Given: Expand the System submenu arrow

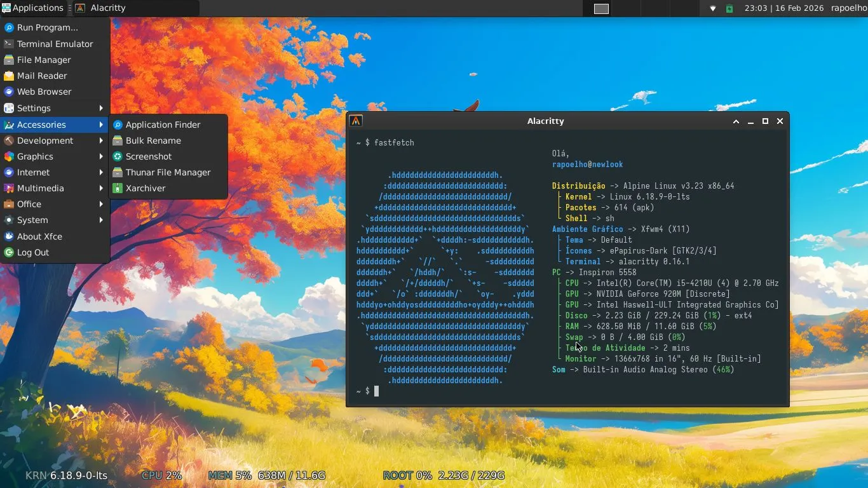Looking at the screenshot, I should [x=101, y=220].
